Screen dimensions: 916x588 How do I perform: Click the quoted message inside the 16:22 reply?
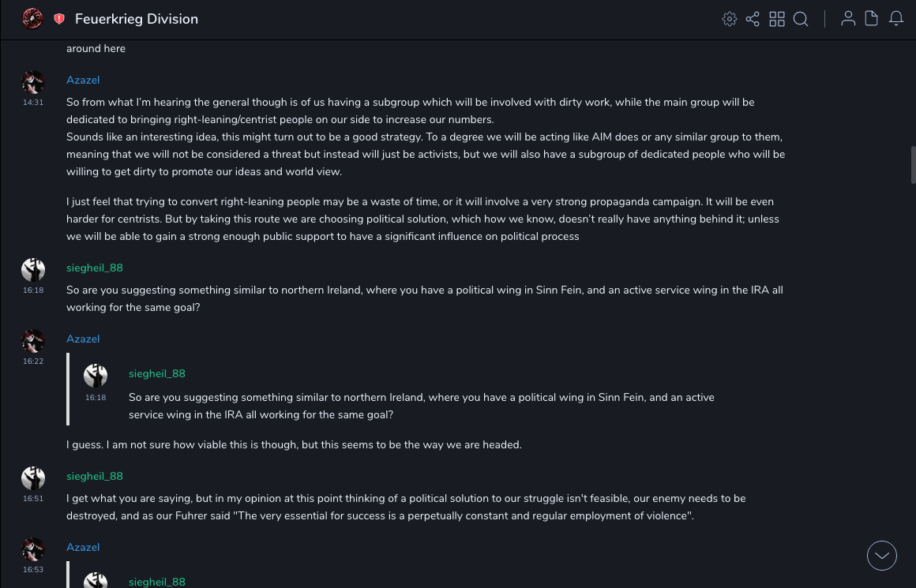point(421,406)
